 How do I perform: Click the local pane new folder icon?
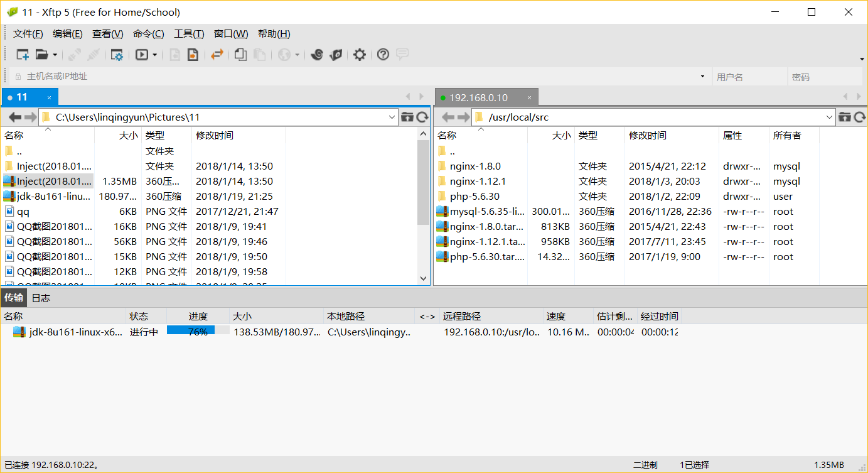(407, 117)
